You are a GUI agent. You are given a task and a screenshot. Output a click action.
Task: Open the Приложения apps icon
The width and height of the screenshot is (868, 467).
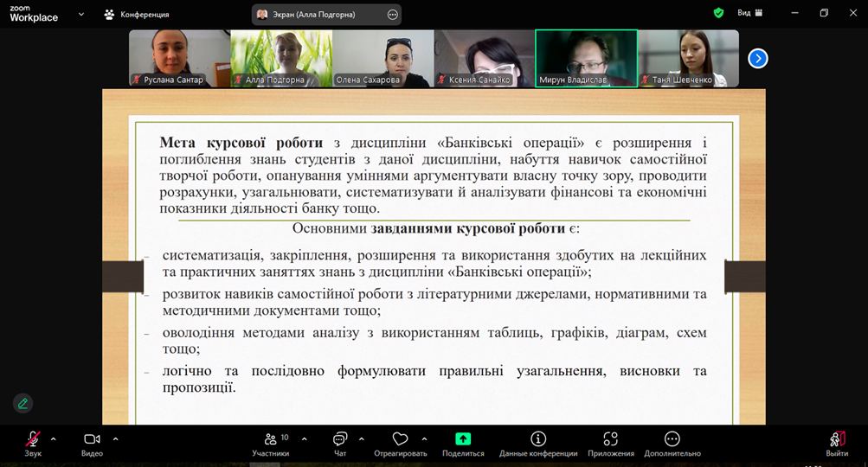[611, 438]
